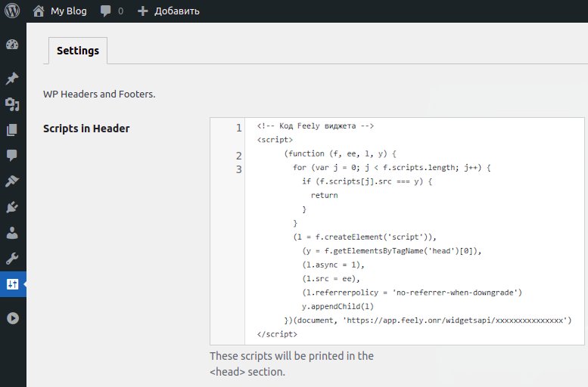Click line number 3 in gutter

(x=239, y=169)
